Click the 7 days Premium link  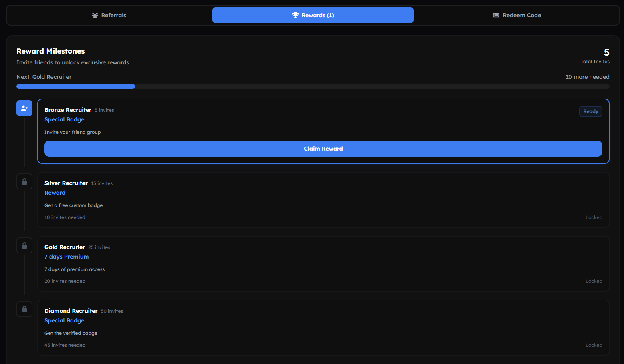click(67, 257)
